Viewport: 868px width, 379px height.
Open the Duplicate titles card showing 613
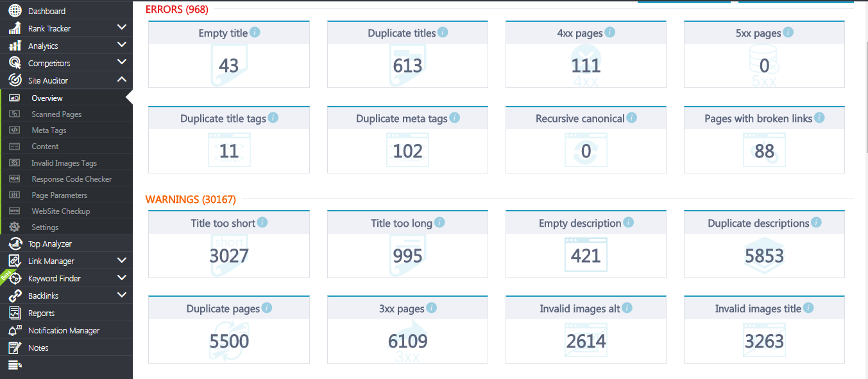[407, 54]
